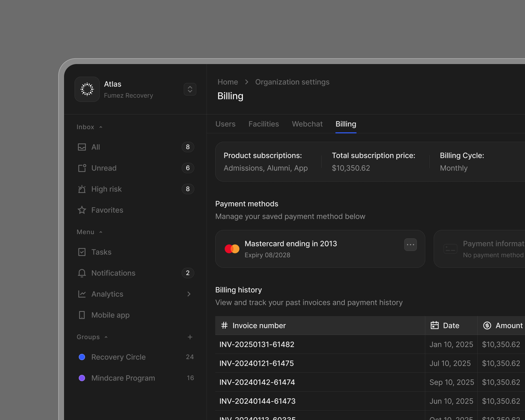The height and width of the screenshot is (420, 525).
Task: Select the Mastercard ending in 2013 card
Action: click(x=320, y=249)
